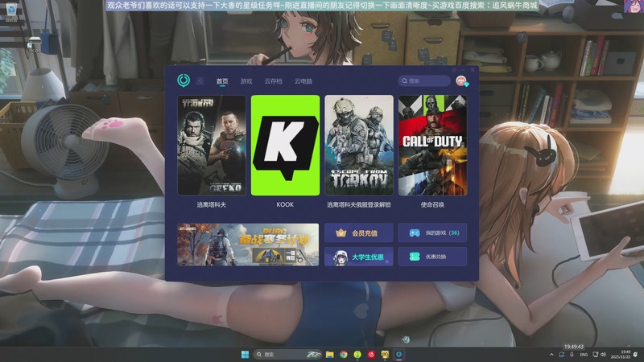Click the taskbar search box
The image size is (644, 362).
coord(287,354)
